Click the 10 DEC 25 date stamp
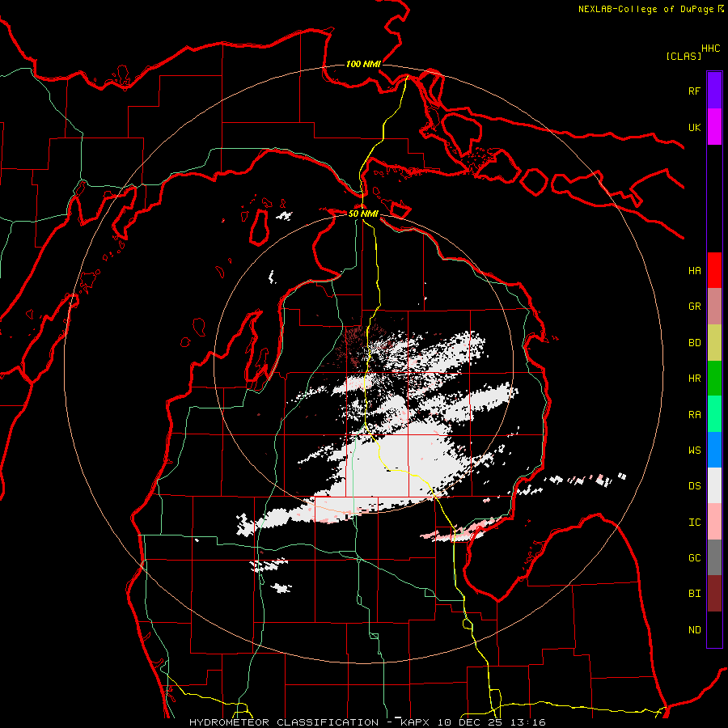Viewport: 728px width, 728px height. click(x=469, y=722)
